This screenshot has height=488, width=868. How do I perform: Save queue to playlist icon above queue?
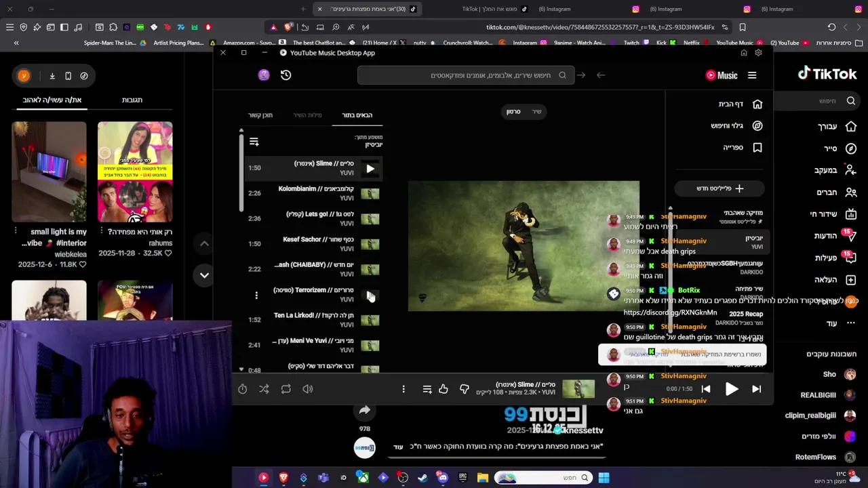pos(254,142)
